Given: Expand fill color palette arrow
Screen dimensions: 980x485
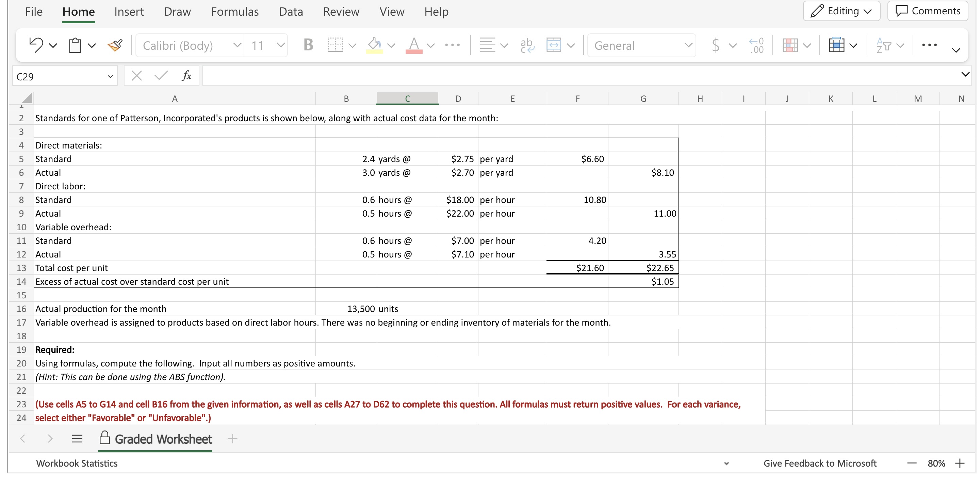Looking at the screenshot, I should [x=391, y=46].
